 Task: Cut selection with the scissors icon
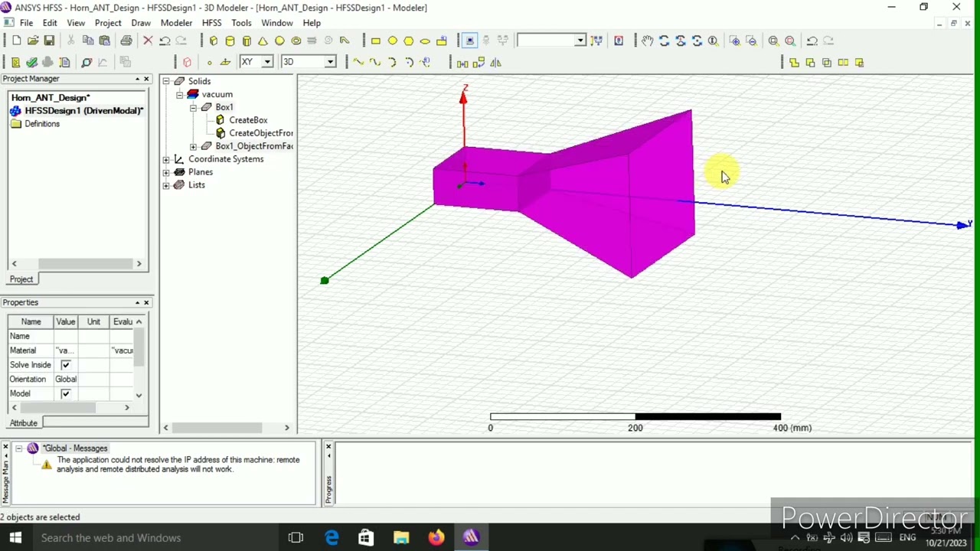[71, 41]
